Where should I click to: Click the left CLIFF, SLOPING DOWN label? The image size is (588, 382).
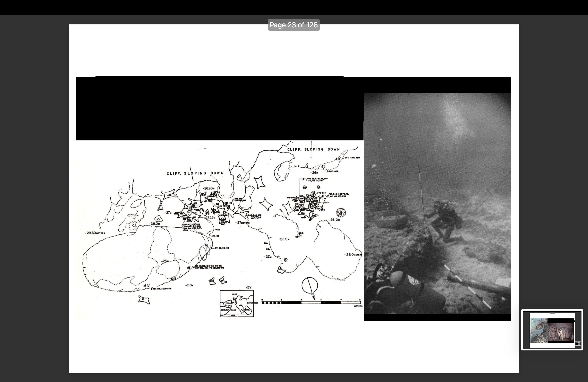pyautogui.click(x=195, y=173)
